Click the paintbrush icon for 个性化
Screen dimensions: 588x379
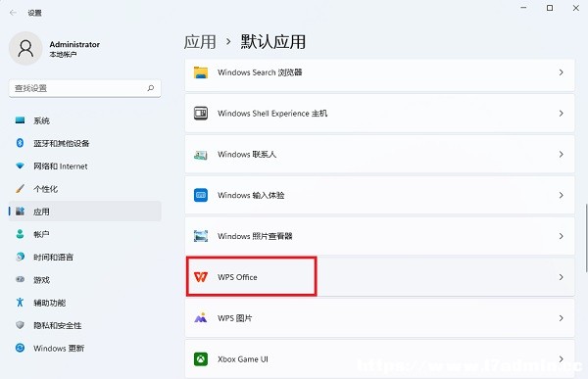(x=20, y=189)
